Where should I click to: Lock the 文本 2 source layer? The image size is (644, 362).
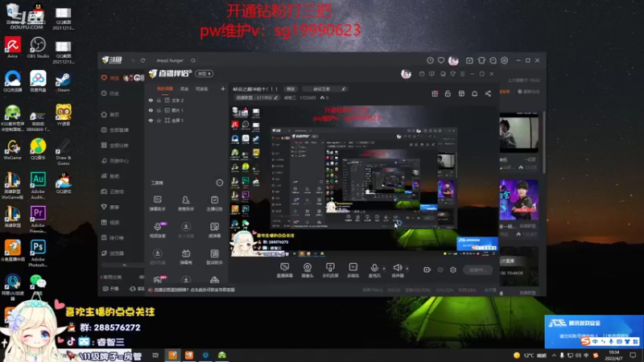point(159,100)
